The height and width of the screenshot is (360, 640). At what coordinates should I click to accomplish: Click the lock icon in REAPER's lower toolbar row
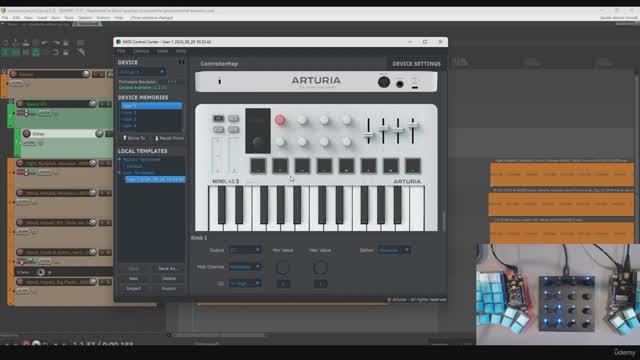(66, 52)
